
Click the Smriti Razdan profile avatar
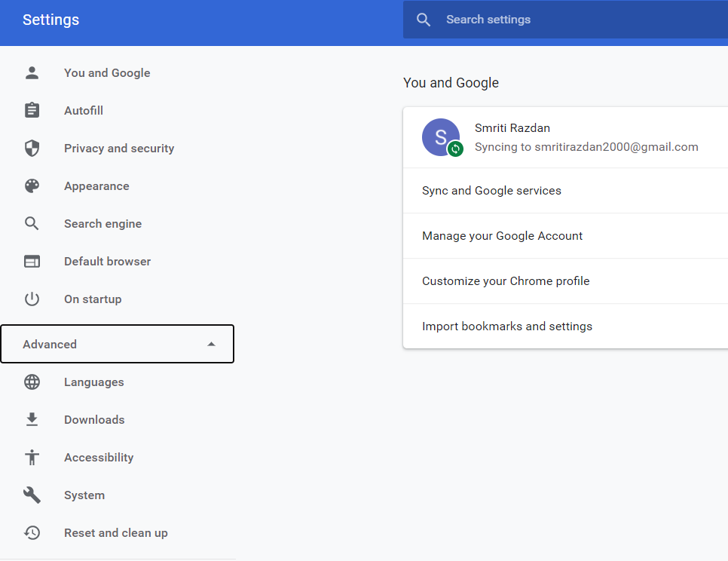441,137
